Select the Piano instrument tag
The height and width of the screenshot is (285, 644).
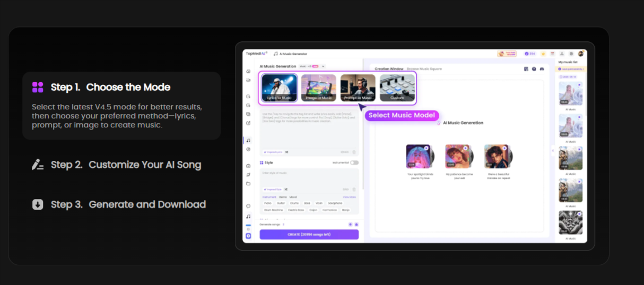point(267,203)
